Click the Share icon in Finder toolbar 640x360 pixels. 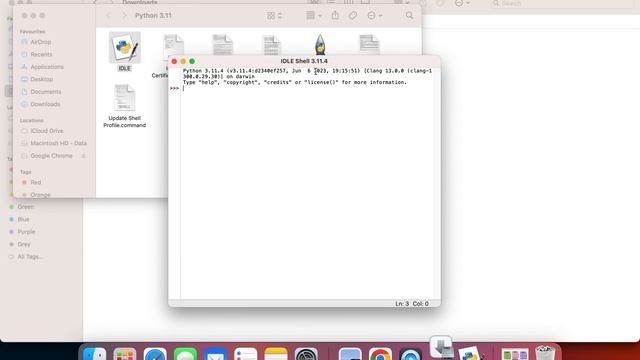point(335,16)
